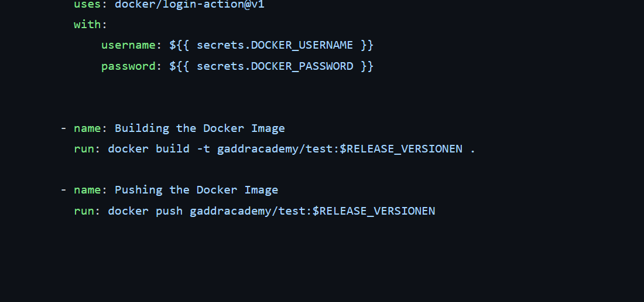Screen dimensions: 644x302
Task: Select the docker/login-action@v1 text
Action: [190, 4]
